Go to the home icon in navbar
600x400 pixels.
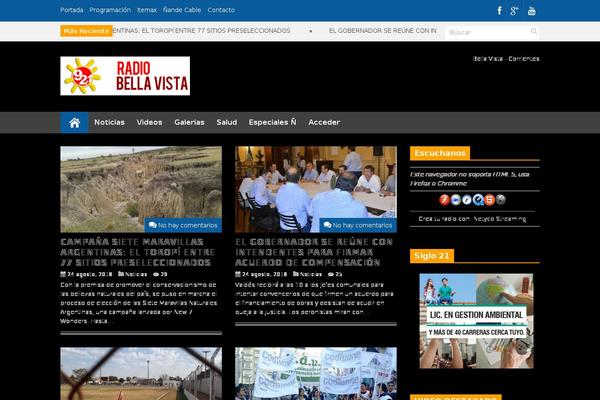click(x=74, y=122)
